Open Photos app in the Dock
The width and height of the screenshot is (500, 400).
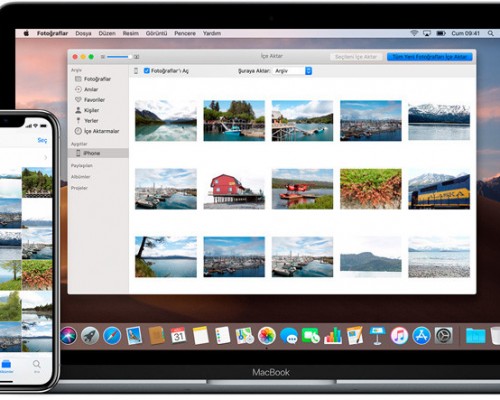tap(267, 336)
